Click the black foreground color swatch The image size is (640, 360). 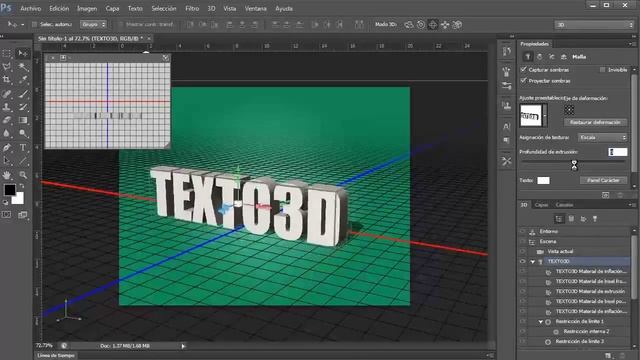[x=10, y=190]
